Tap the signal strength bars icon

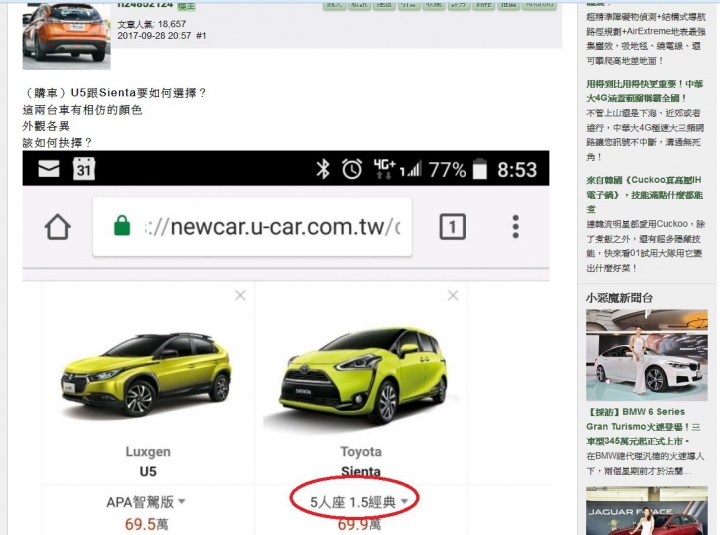click(411, 169)
